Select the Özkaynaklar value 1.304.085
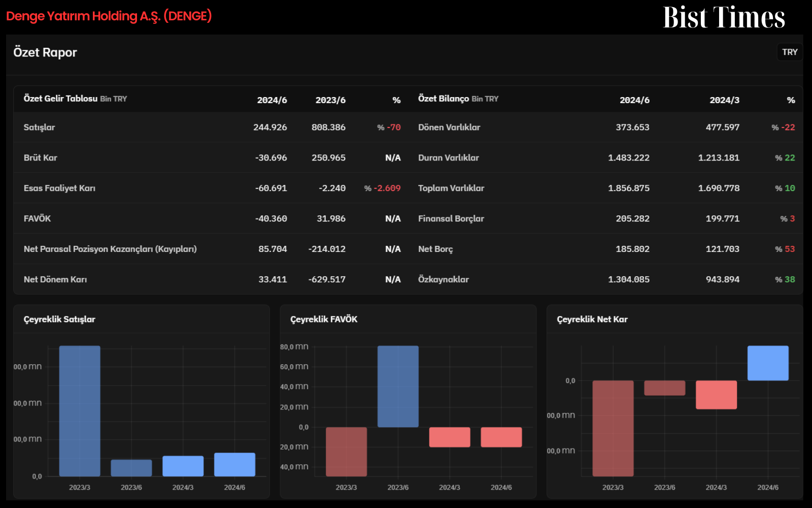The image size is (812, 508). tap(629, 279)
